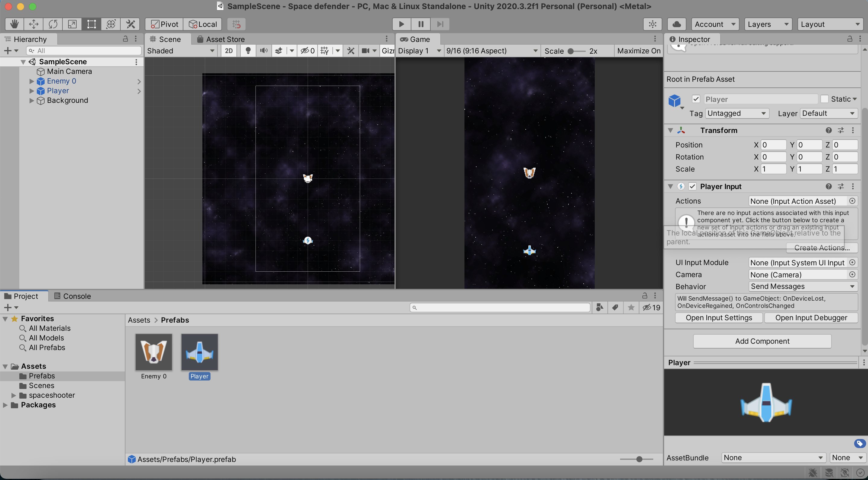This screenshot has width=868, height=480.
Task: Switch to the Console tab
Action: pyautogui.click(x=73, y=296)
